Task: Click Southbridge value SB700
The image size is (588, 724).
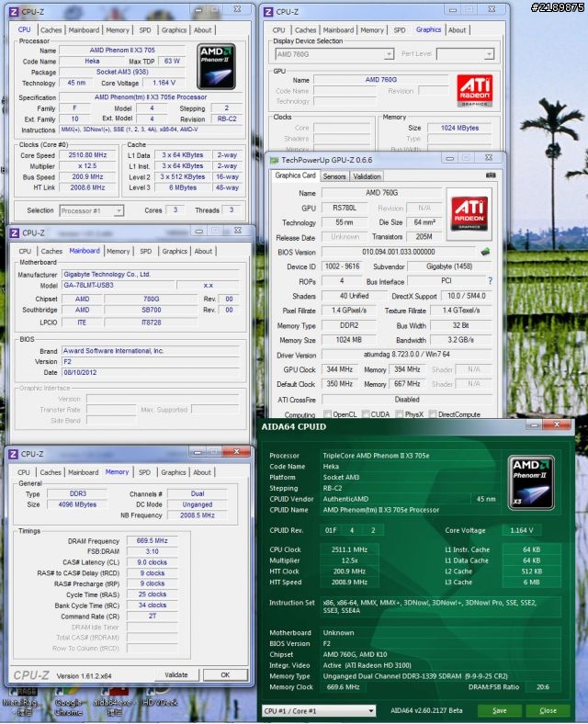Action: click(152, 310)
